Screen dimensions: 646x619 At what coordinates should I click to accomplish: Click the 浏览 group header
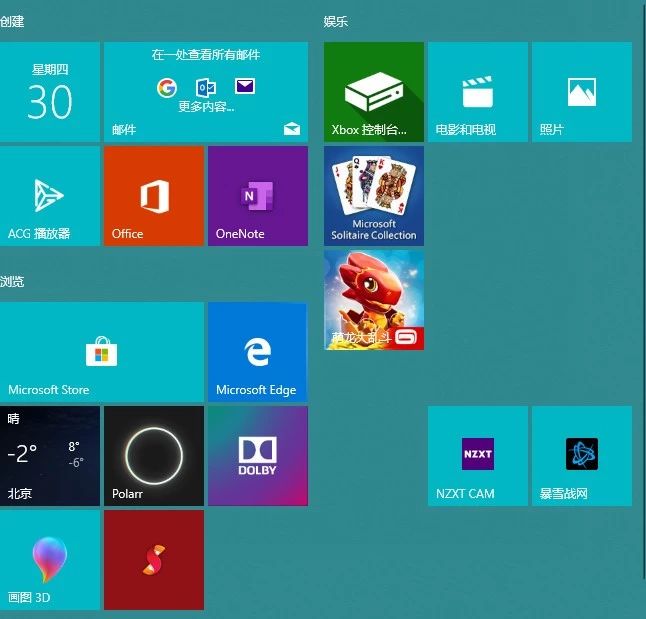[12, 282]
